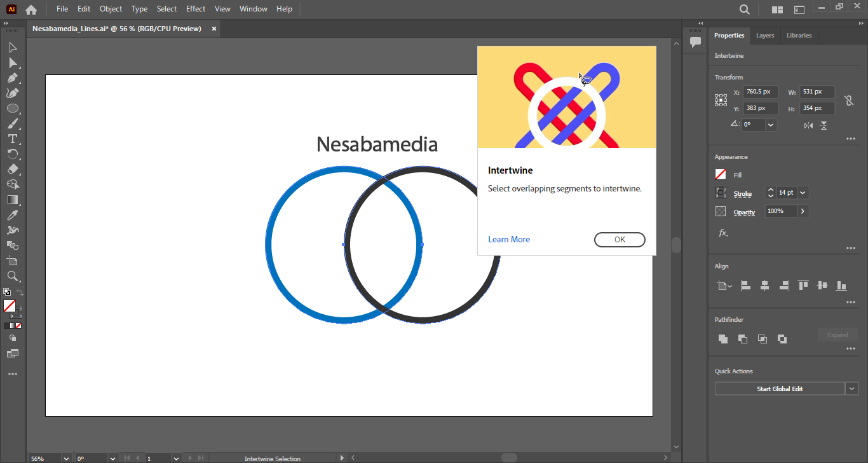
Task: Select the Type tool
Action: click(12, 139)
